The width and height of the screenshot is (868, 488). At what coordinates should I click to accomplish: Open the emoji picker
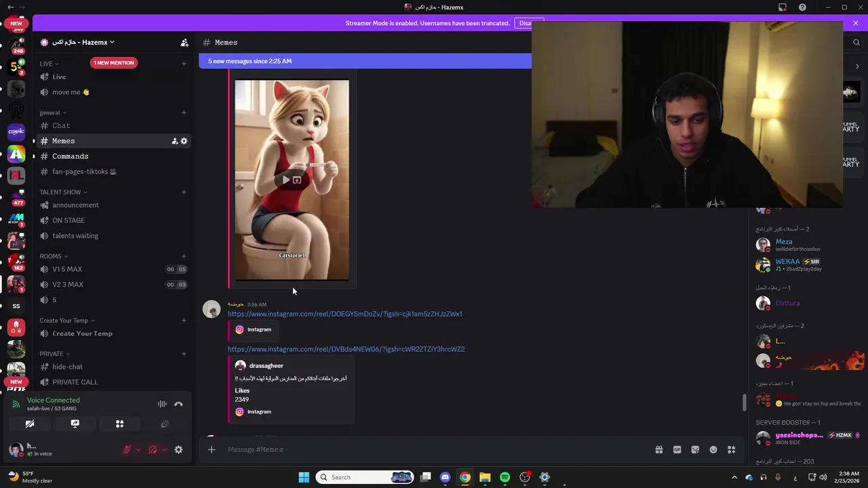pyautogui.click(x=713, y=449)
